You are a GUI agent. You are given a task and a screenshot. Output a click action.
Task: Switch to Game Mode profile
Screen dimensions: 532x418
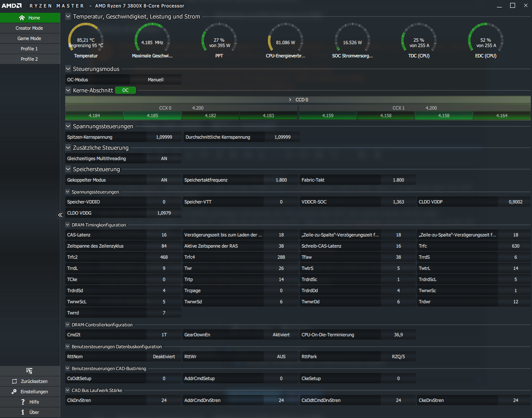pyautogui.click(x=30, y=38)
